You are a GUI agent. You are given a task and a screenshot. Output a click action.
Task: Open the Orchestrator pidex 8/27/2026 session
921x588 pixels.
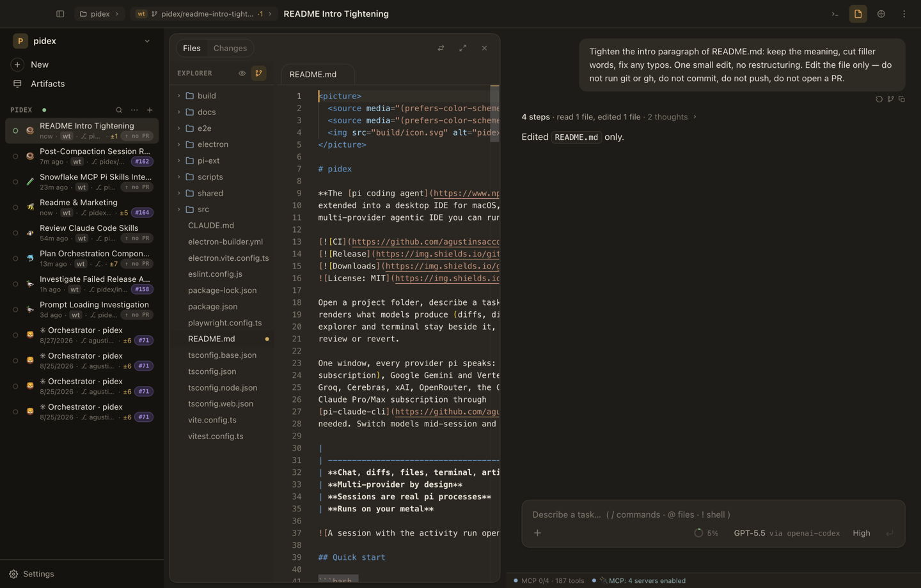point(82,335)
